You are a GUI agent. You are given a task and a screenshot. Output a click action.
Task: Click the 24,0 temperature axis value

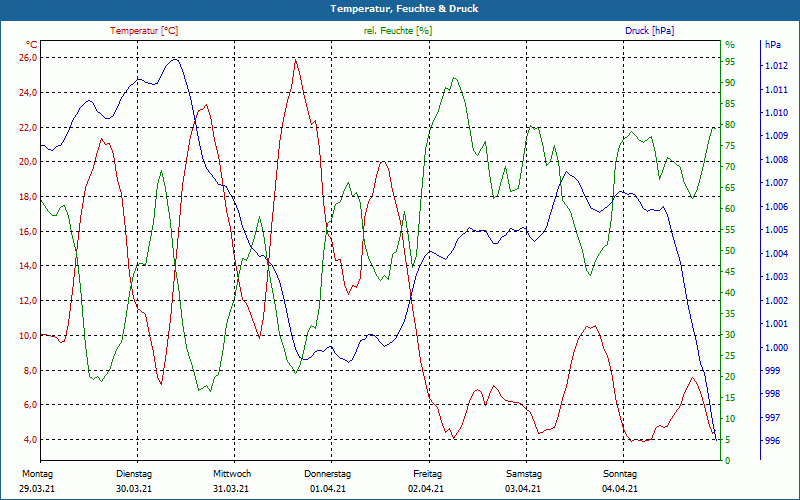tap(29, 93)
